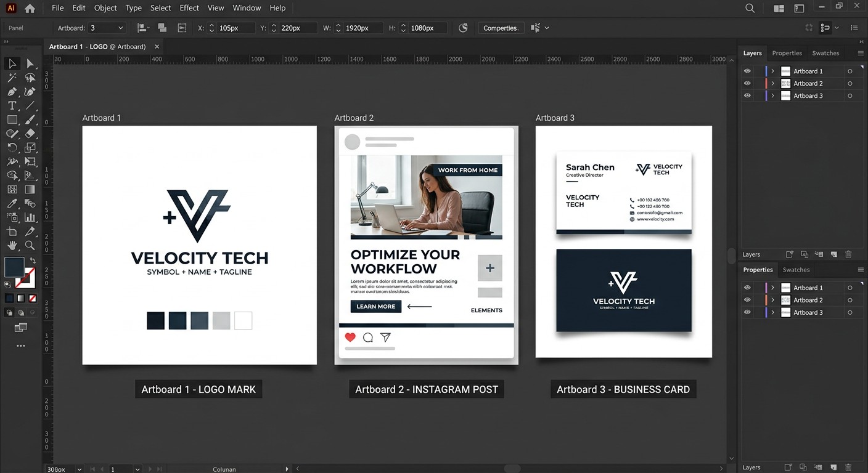868x473 pixels.
Task: Select the Zoom tool in toolbar
Action: (30, 245)
